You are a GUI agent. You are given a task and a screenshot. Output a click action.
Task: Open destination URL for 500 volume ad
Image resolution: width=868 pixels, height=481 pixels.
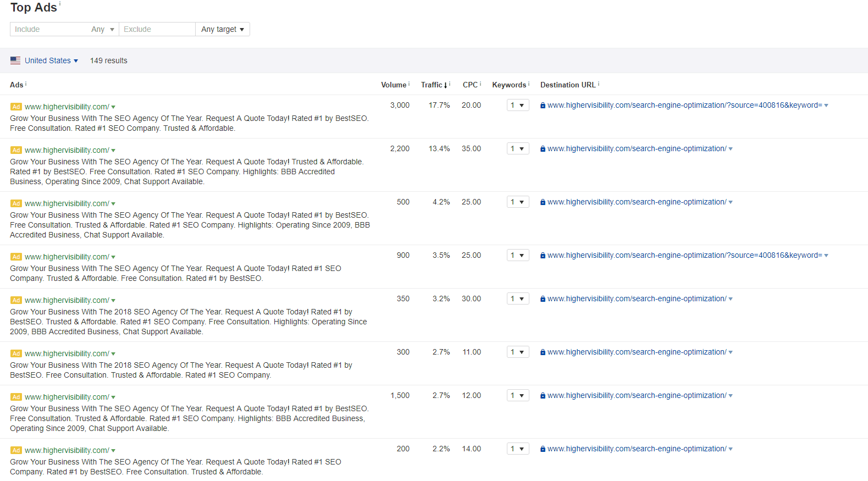coord(637,202)
